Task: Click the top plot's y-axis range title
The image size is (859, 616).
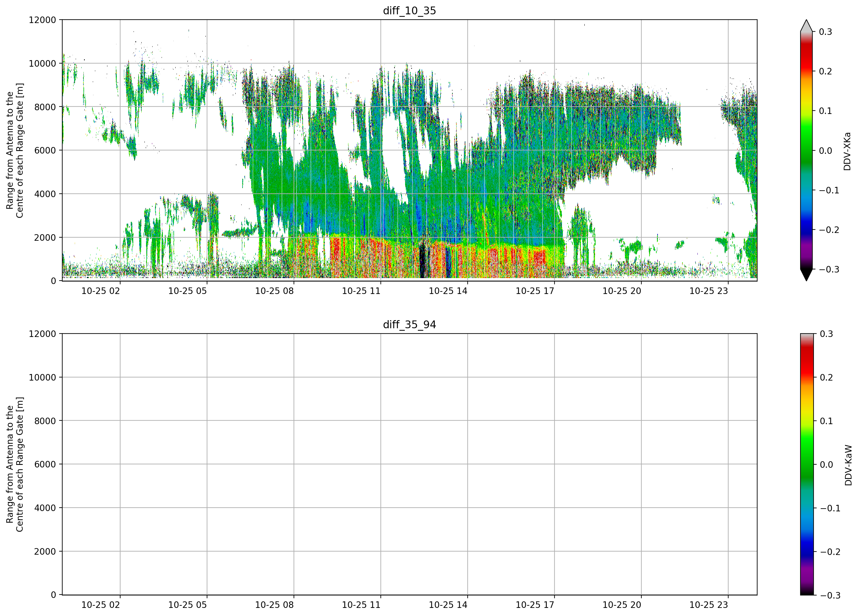Action: pyautogui.click(x=15, y=150)
